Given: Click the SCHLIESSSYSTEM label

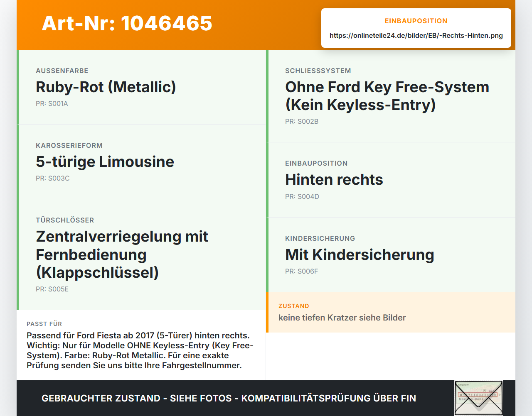Looking at the screenshot, I should [318, 71].
